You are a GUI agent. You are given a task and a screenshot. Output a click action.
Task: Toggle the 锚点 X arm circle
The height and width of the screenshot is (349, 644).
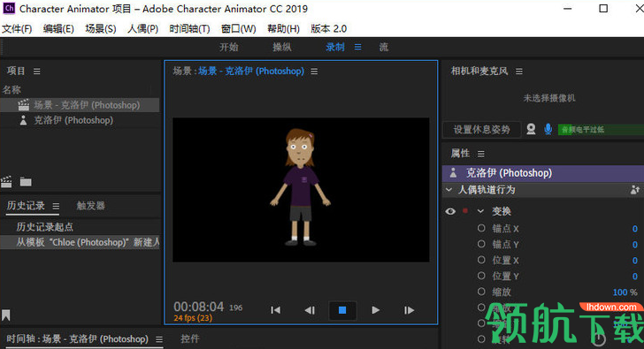481,228
